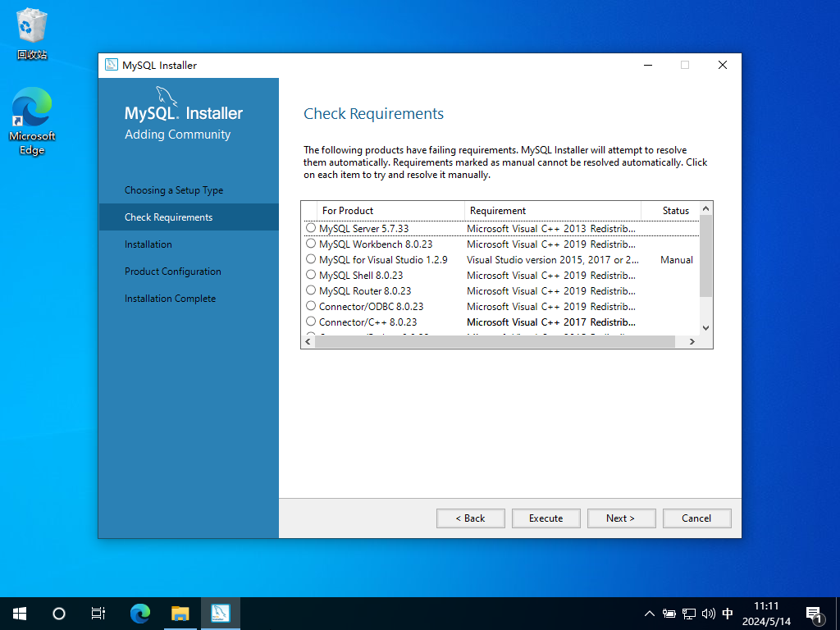
Task: Launch Edge from the taskbar
Action: point(140,613)
